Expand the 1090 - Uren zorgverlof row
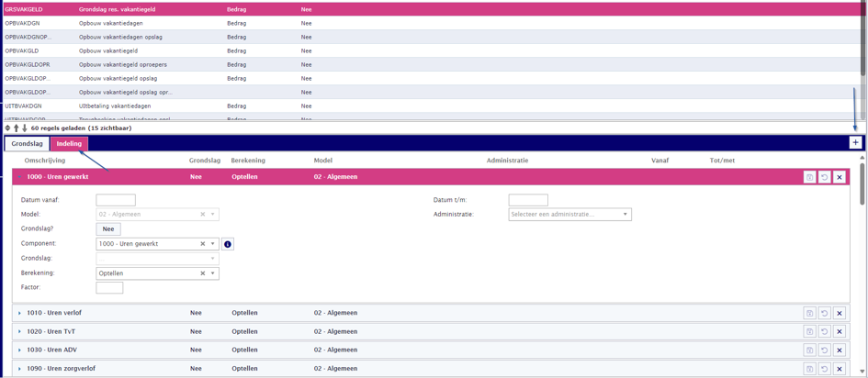This screenshot has height=378, width=868. click(x=19, y=369)
